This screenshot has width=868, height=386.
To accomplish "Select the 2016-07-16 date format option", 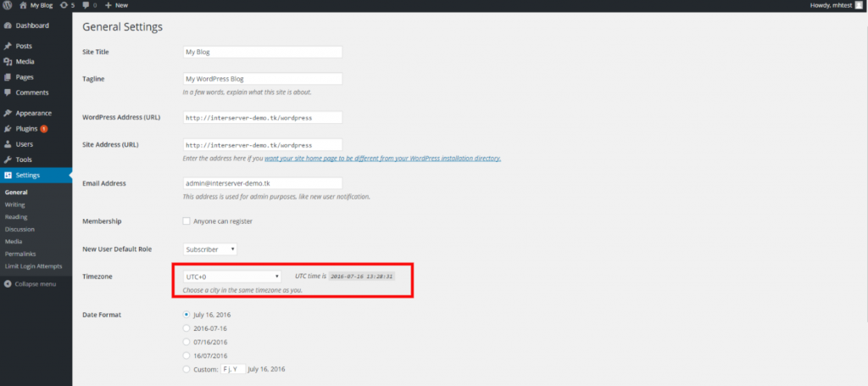I will coord(186,327).
